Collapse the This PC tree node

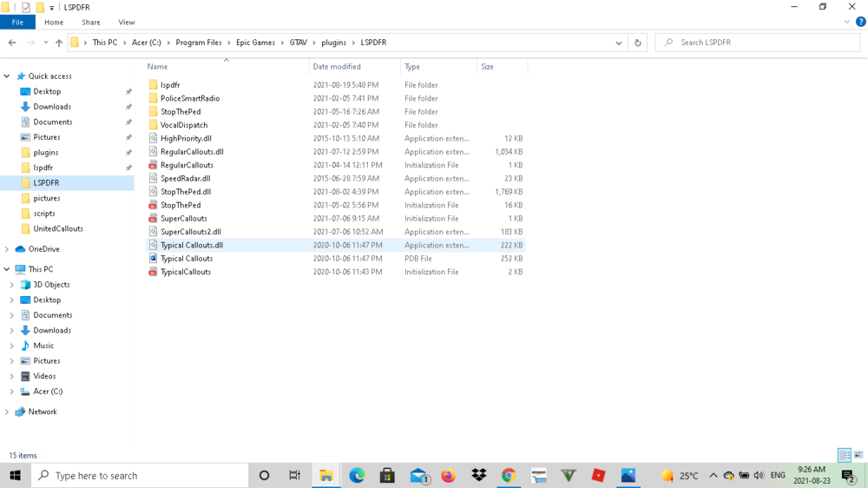tap(7, 269)
